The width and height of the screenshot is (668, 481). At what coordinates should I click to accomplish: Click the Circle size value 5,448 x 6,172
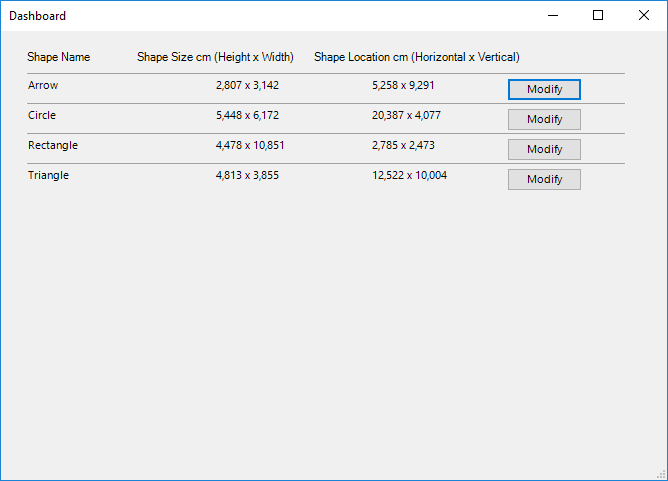pos(247,115)
